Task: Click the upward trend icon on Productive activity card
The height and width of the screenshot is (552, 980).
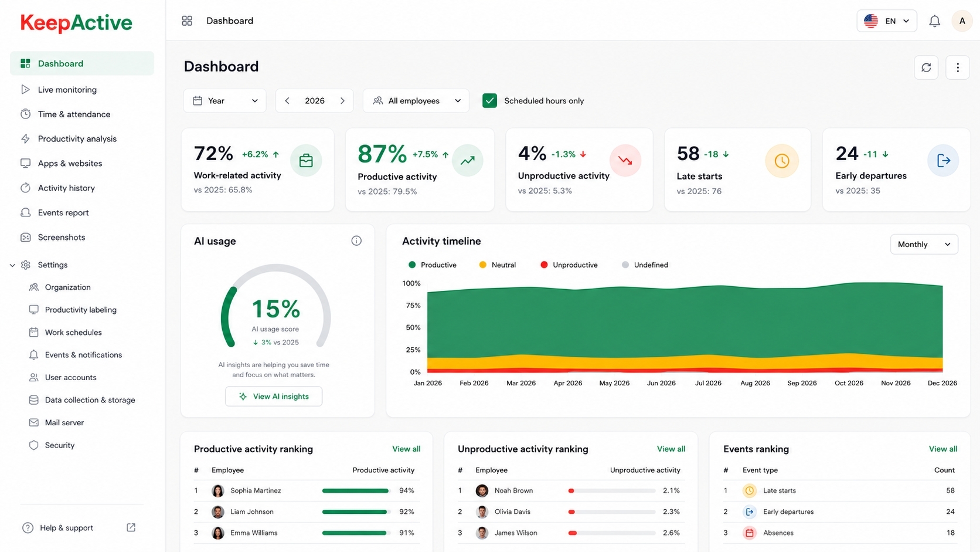Action: (x=467, y=160)
